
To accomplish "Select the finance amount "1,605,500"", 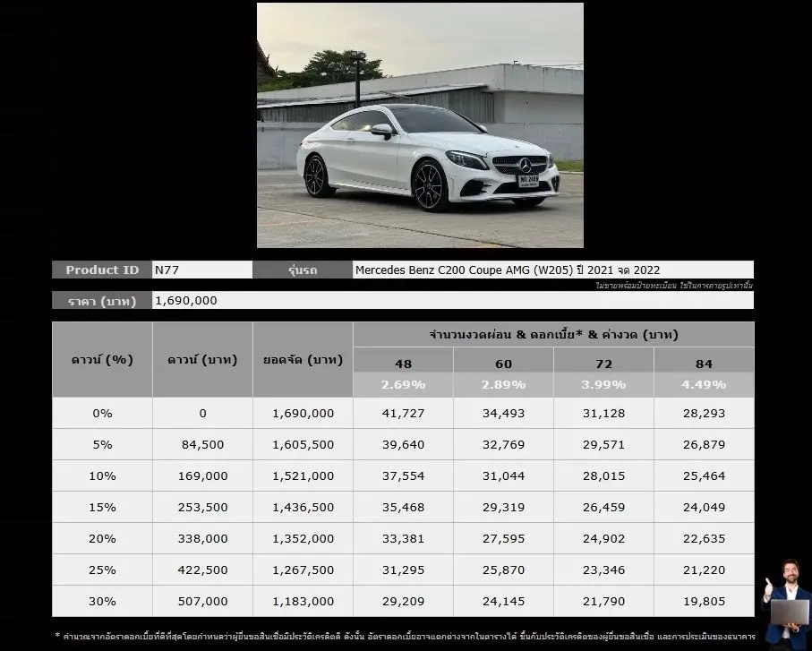I will click(303, 444).
